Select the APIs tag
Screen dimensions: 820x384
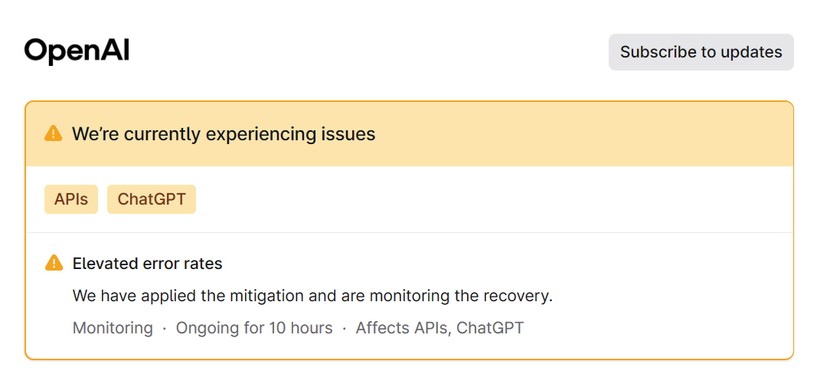tap(71, 199)
